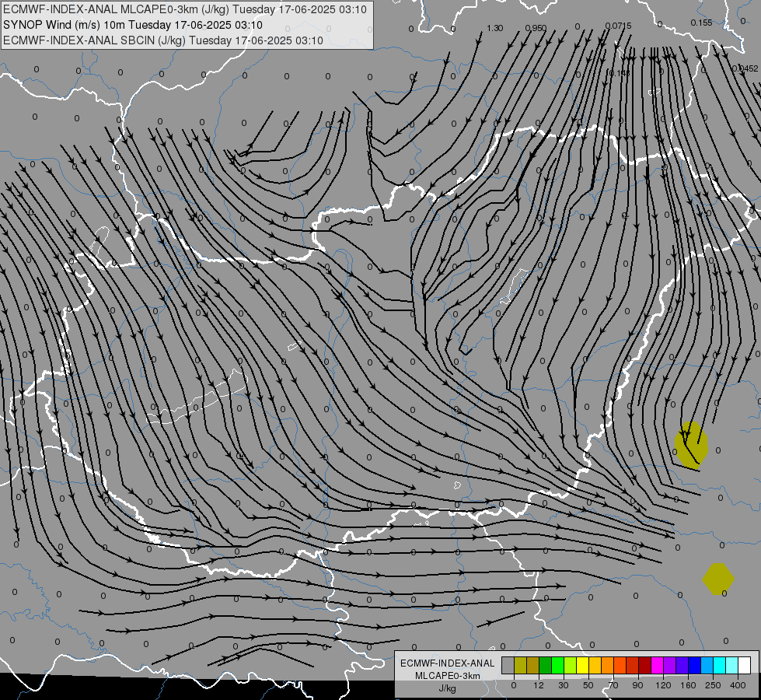Click the map value 0.0452
Screen dimensions: 761x700
coord(746,68)
